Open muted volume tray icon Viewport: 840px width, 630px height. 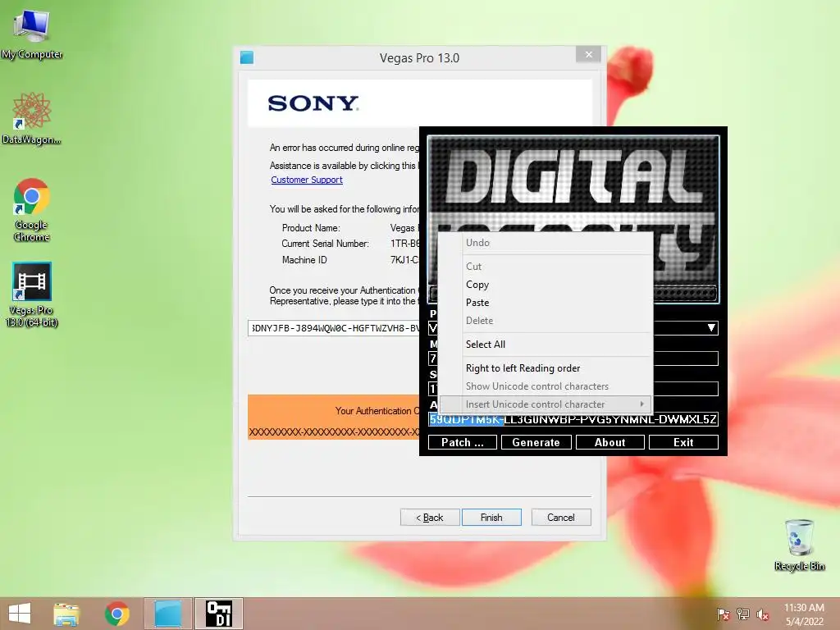click(763, 614)
